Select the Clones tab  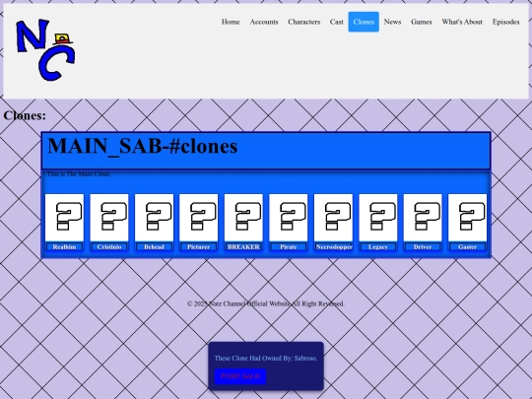(364, 22)
